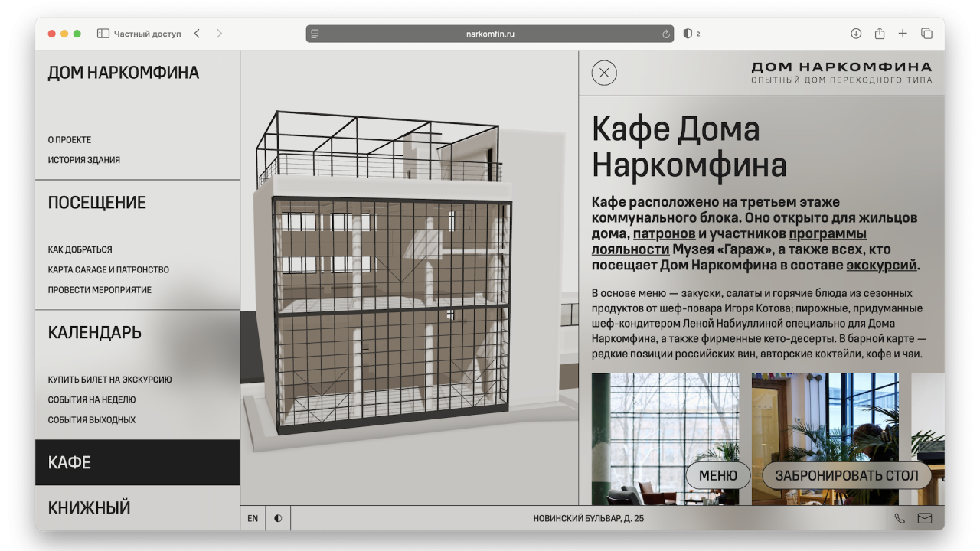Viewport: 980px width, 551px height.
Task: Open the КАК ДОБРАТЬСЯ menu item
Action: (x=80, y=249)
